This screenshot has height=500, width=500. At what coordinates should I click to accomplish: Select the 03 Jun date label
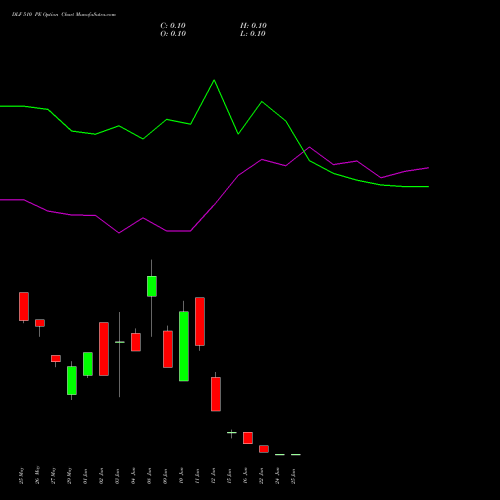click(x=118, y=476)
